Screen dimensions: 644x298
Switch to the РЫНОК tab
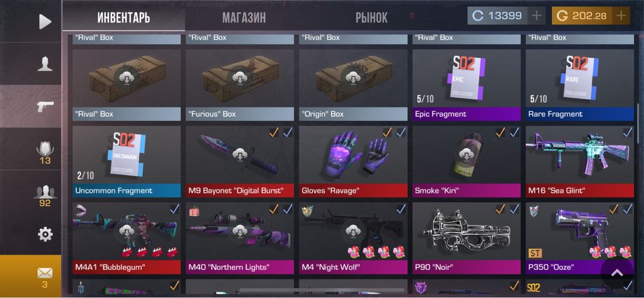pyautogui.click(x=372, y=17)
